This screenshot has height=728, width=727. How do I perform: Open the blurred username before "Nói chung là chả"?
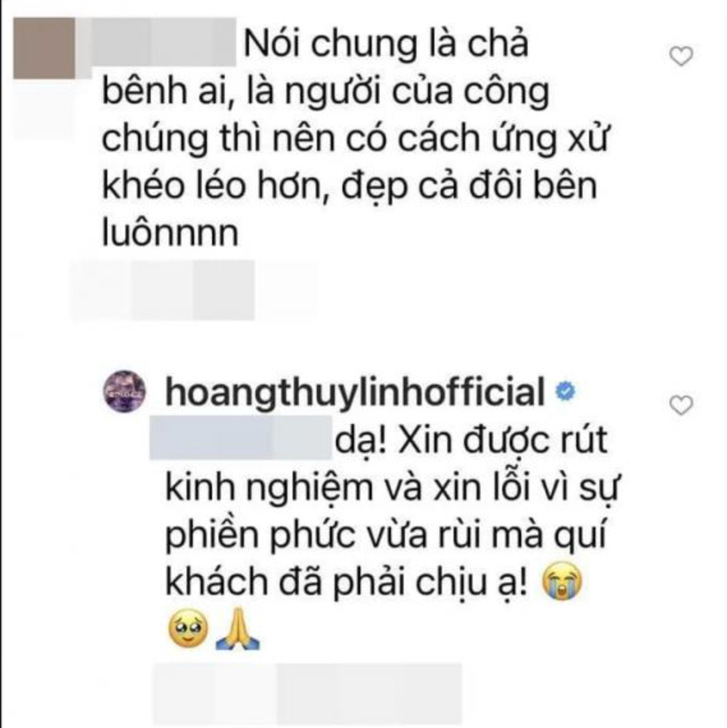pyautogui.click(x=164, y=42)
